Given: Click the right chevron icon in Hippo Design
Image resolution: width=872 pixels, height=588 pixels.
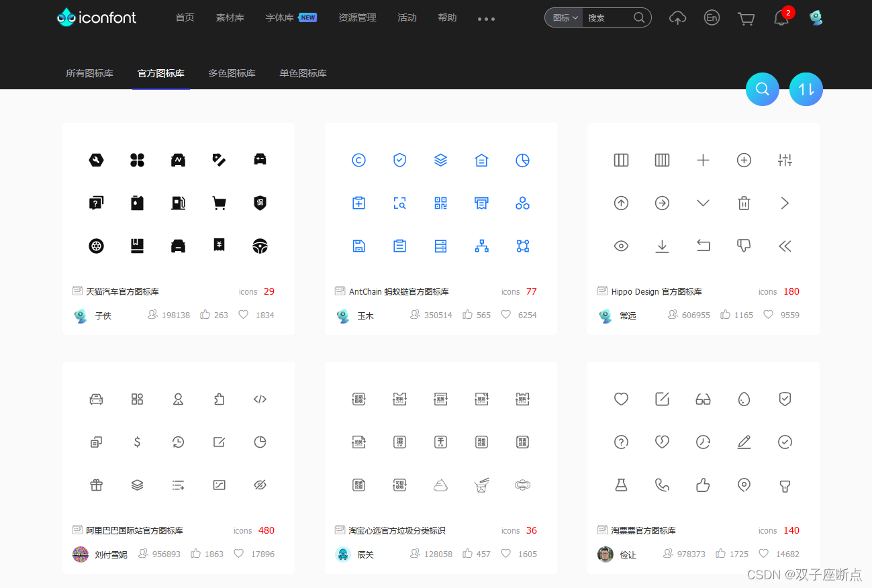Looking at the screenshot, I should [x=785, y=203].
